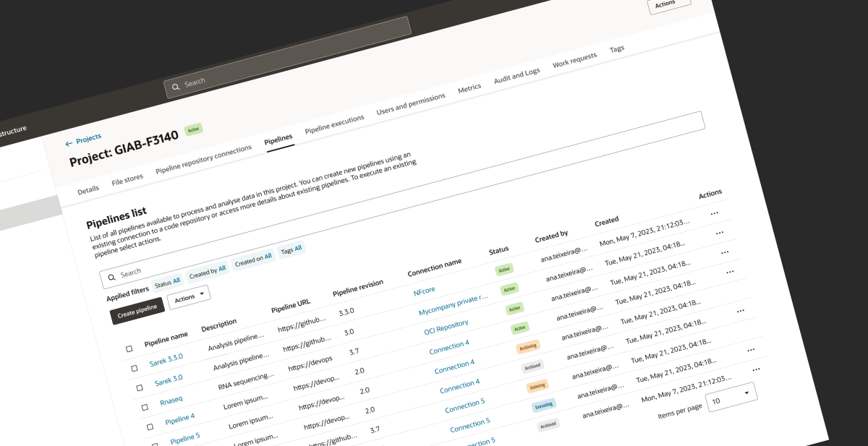Open the NFcore connection link
This screenshot has width=868, height=446.
(x=424, y=291)
